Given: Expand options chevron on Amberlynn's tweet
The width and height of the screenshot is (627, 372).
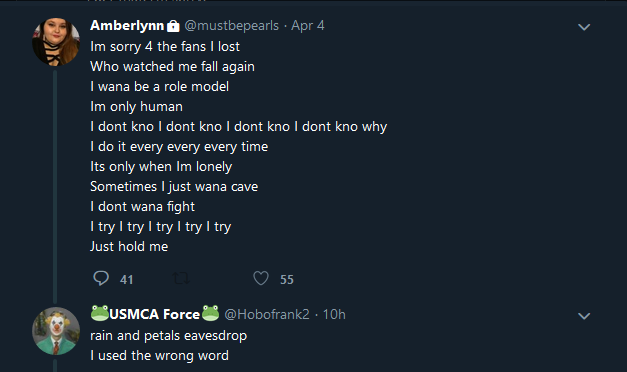Looking at the screenshot, I should (x=584, y=27).
